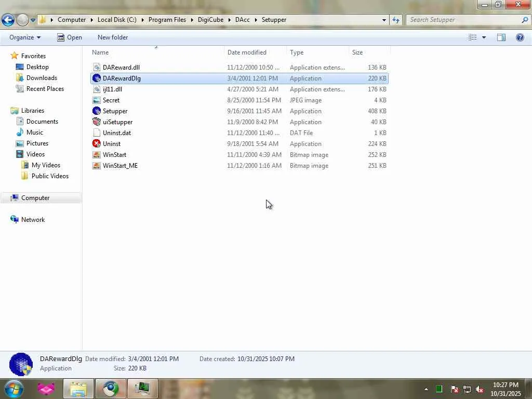Open Favorites in navigation pane
The image size is (532, 399).
pyautogui.click(x=33, y=56)
